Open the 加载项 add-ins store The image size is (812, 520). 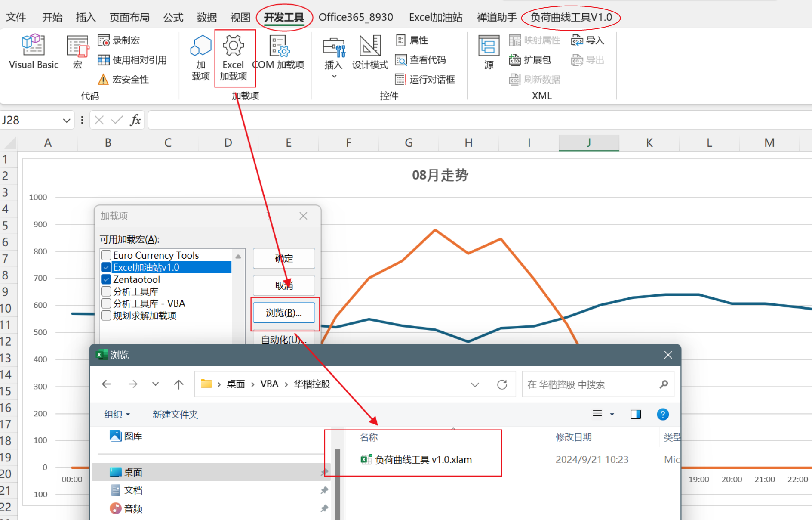(x=200, y=58)
